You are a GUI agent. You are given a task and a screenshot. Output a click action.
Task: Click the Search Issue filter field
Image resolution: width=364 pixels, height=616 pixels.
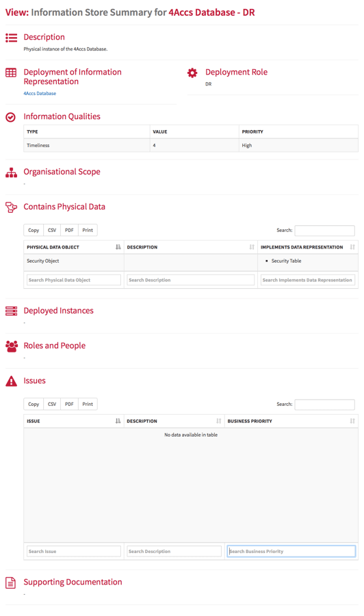point(74,552)
